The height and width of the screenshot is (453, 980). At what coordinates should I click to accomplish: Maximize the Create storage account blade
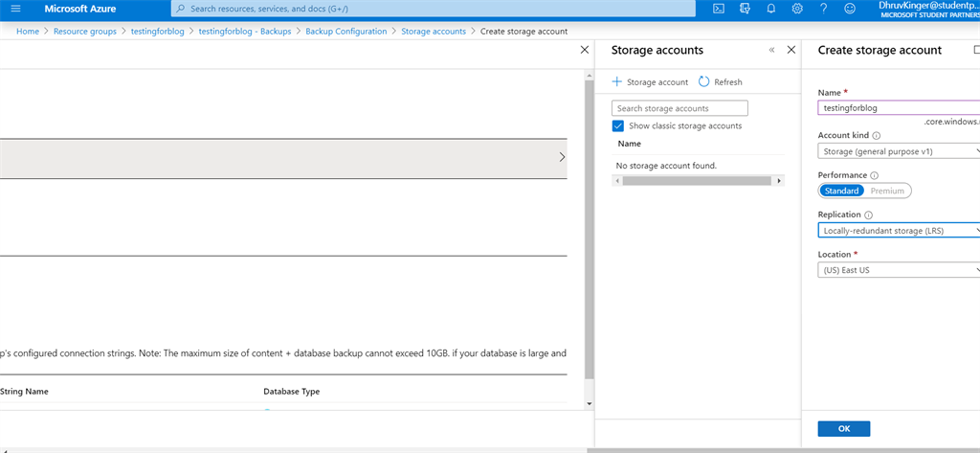point(976,50)
